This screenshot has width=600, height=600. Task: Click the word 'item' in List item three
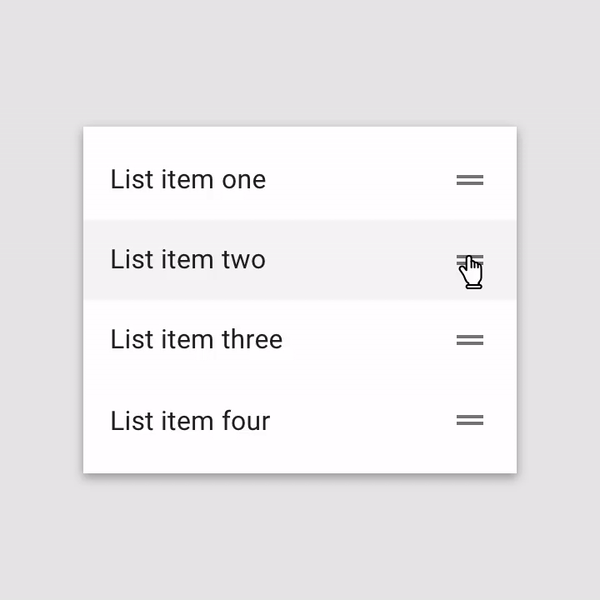click(187, 339)
